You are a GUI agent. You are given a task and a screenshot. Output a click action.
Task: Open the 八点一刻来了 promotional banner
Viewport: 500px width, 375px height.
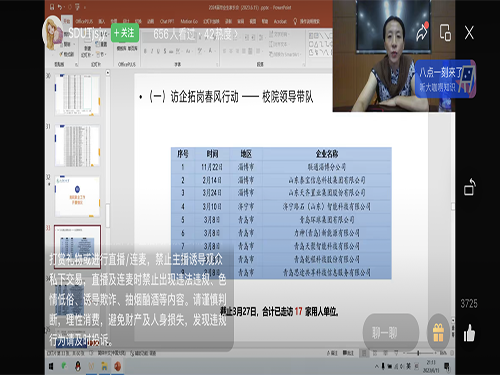click(446, 79)
